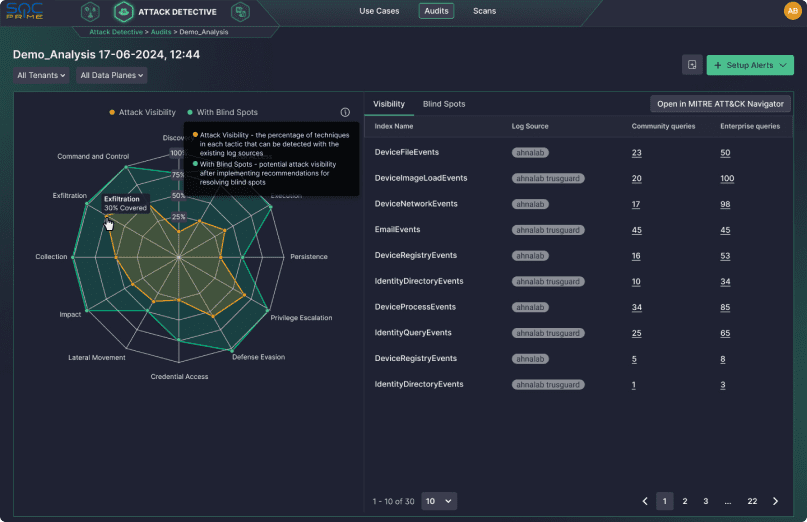Go to next page of results
Viewport: 807px width, 522px height.
(x=775, y=501)
